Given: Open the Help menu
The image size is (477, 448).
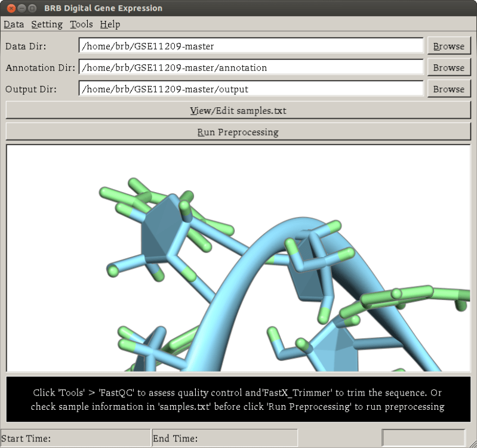Looking at the screenshot, I should point(110,24).
